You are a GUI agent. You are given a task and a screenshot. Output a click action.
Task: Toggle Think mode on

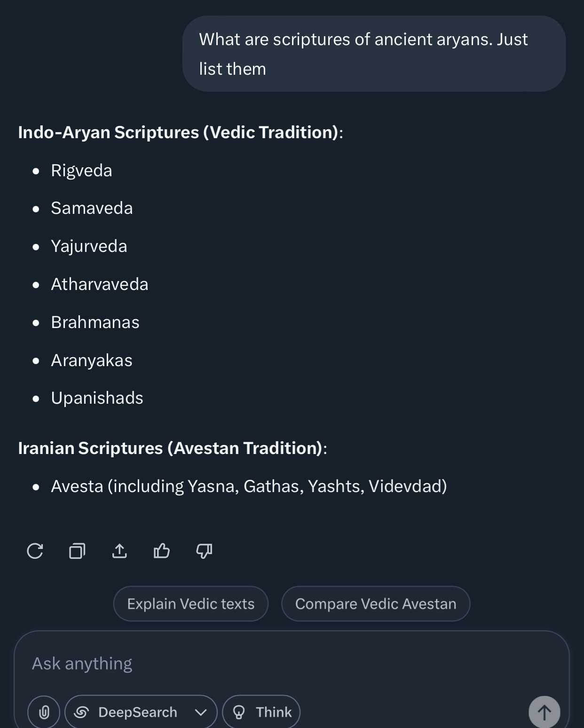pos(261,712)
